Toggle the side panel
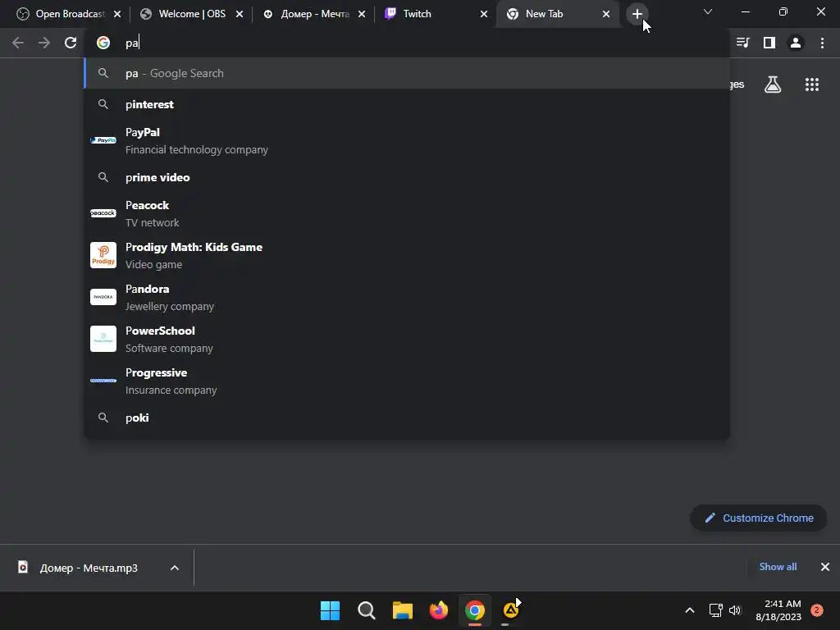The width and height of the screenshot is (840, 630). tap(769, 43)
